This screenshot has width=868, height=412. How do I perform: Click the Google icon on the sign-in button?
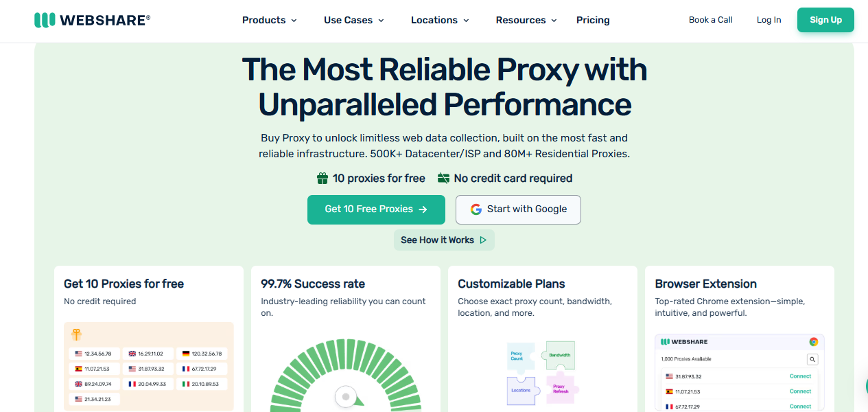point(476,209)
